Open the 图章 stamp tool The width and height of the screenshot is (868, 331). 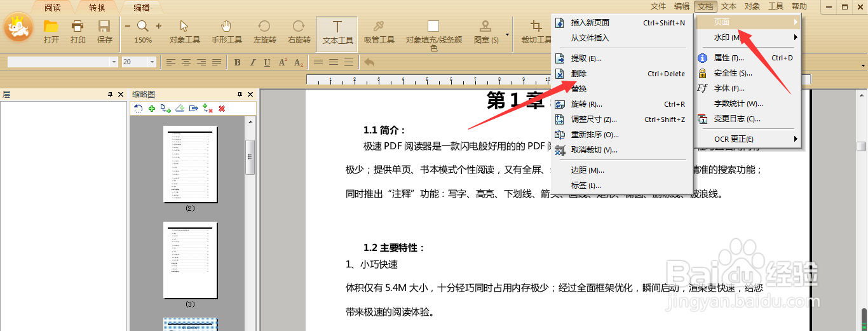coord(485,31)
